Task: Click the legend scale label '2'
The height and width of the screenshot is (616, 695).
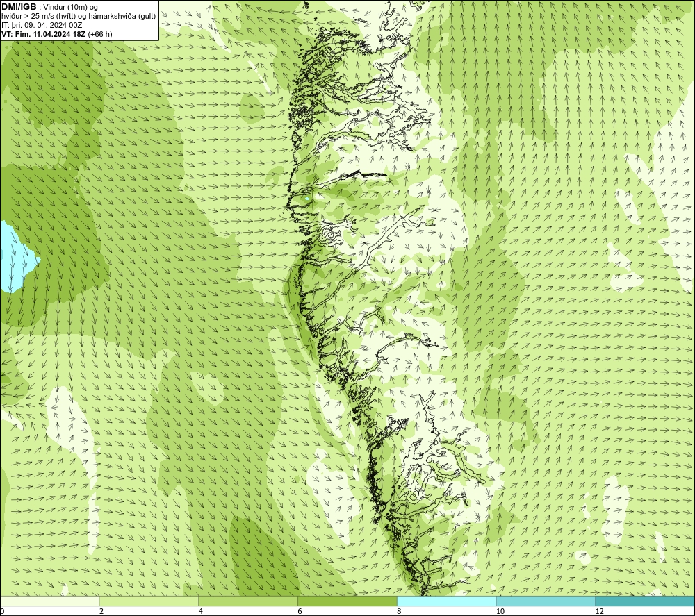Action: click(101, 611)
